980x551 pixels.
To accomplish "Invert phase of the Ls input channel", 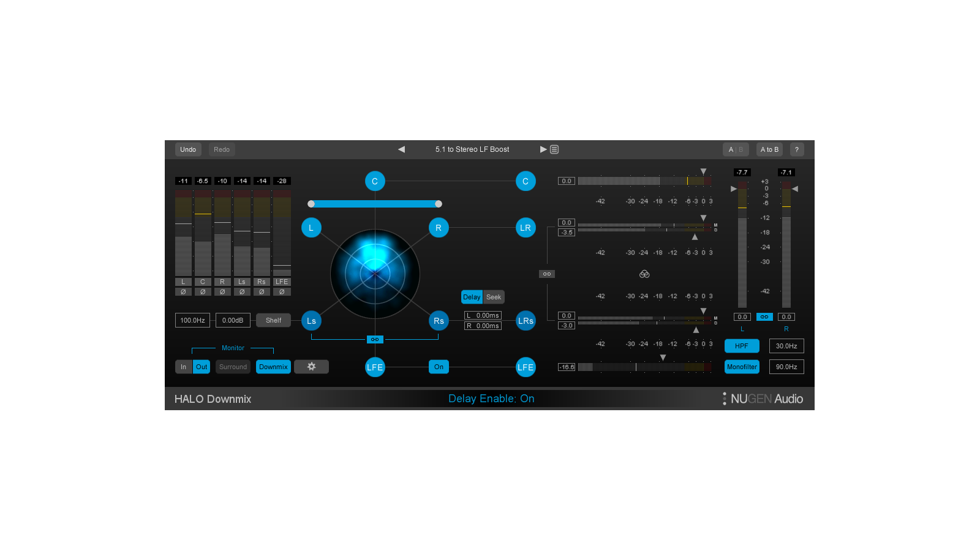I will (x=242, y=292).
